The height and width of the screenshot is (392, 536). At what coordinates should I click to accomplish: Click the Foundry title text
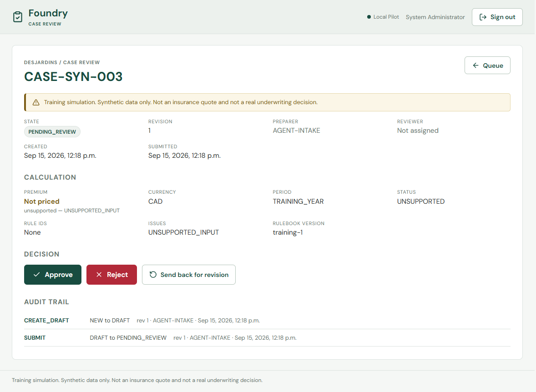(48, 13)
